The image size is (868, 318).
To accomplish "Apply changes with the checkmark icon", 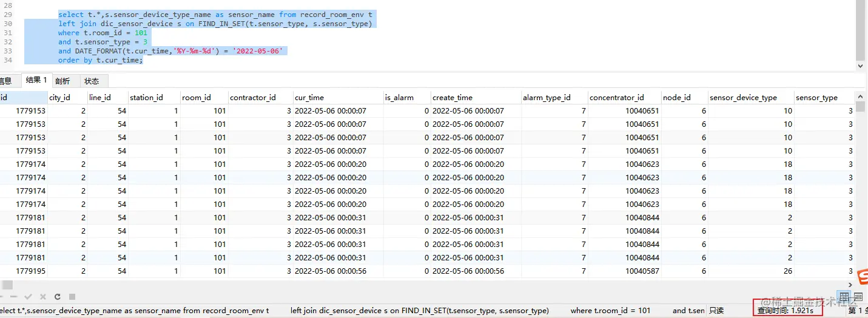I will 27,297.
